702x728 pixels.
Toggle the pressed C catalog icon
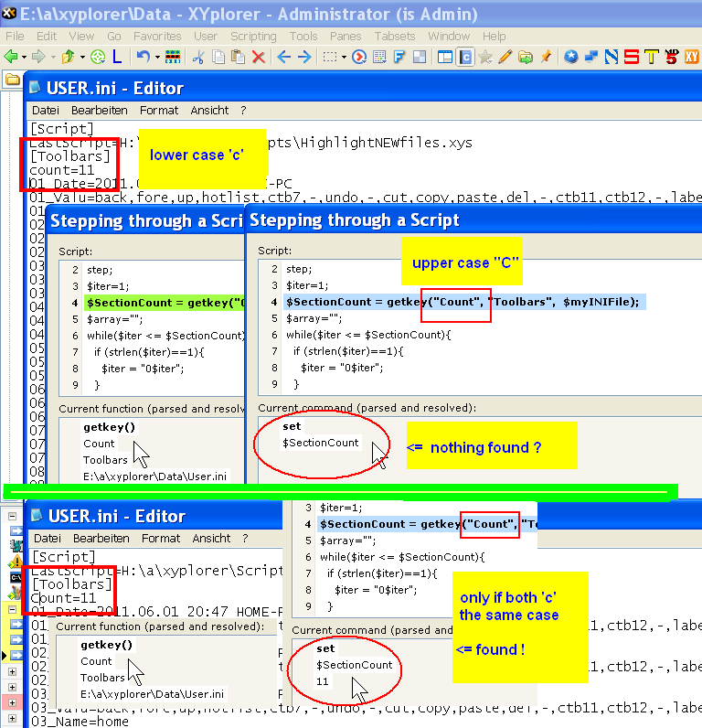pos(465,57)
